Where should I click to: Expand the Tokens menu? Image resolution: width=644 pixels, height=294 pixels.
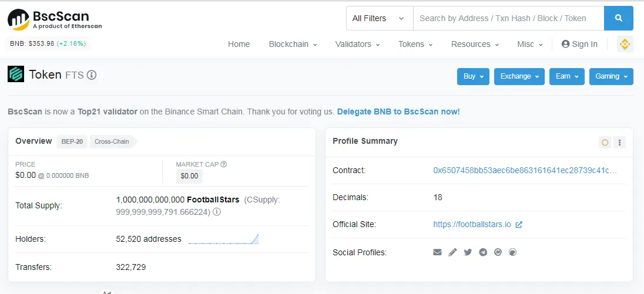[415, 44]
